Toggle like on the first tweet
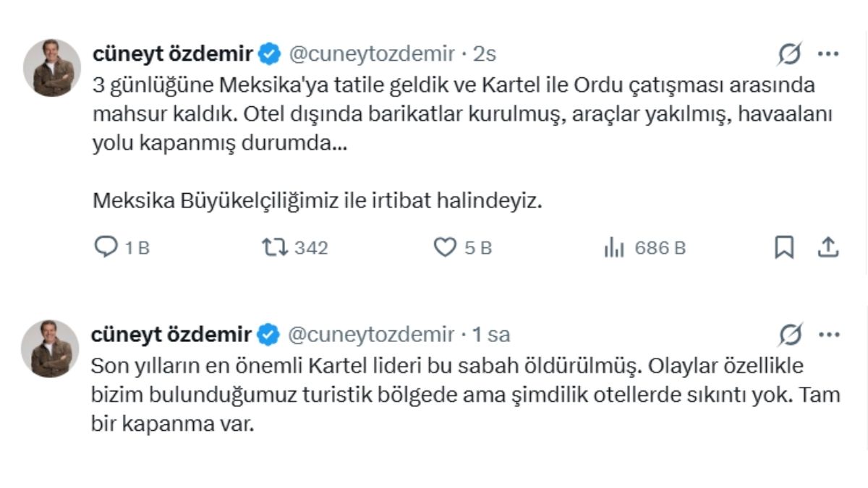Screen dimensions: 868x488 tap(443, 248)
